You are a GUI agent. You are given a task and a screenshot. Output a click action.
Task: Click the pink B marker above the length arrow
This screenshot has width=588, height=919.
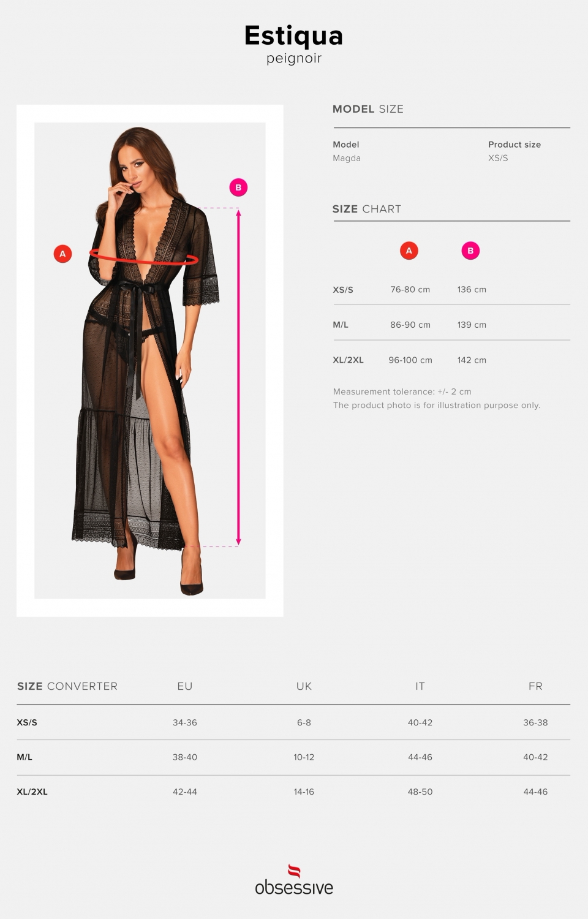[238, 187]
